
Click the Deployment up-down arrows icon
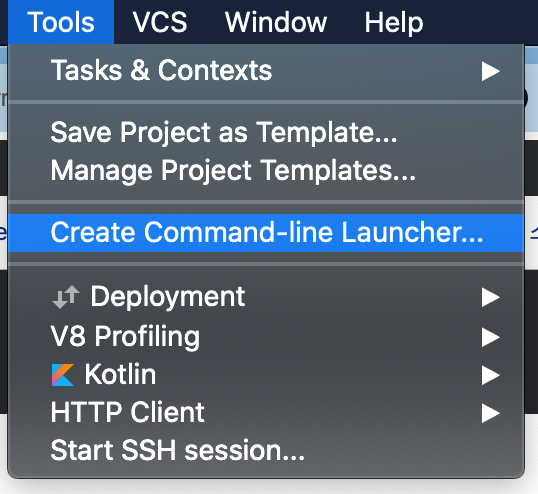tap(66, 297)
